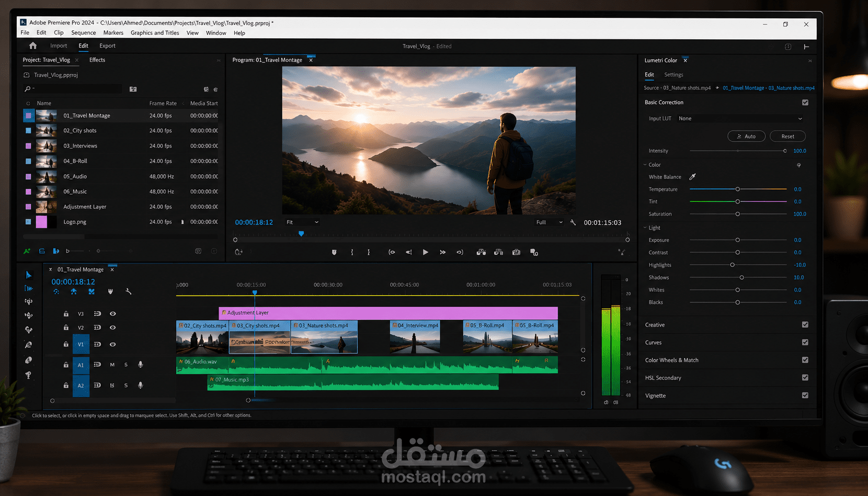Click the Reset button in Basic Correction
Viewport: 868px width, 496px height.
pyautogui.click(x=787, y=137)
